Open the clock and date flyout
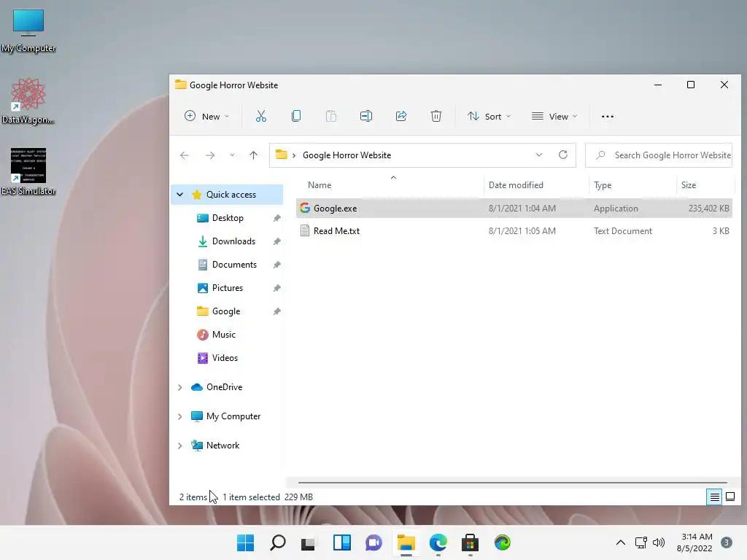 tap(694, 542)
